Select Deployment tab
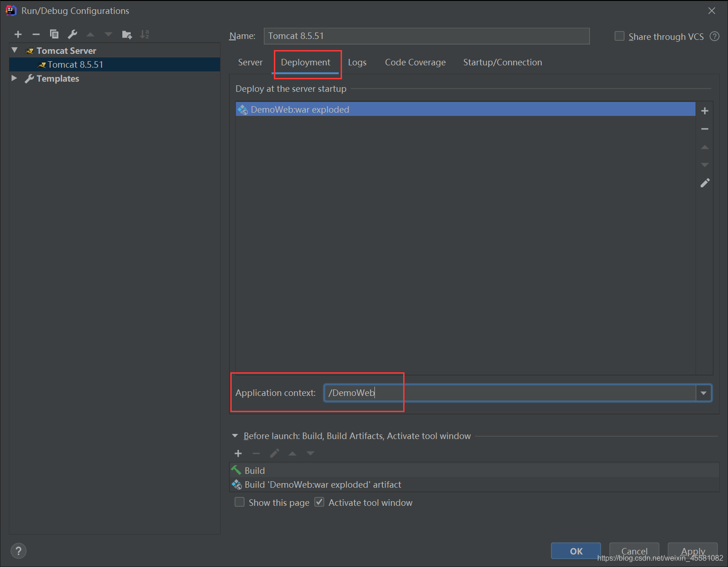 [305, 62]
